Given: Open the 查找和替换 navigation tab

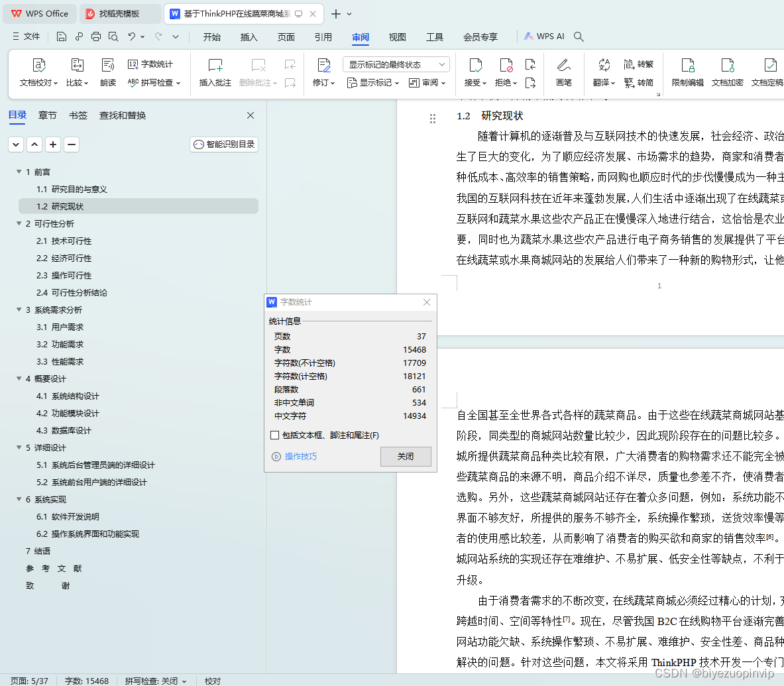Looking at the screenshot, I should [x=123, y=115].
